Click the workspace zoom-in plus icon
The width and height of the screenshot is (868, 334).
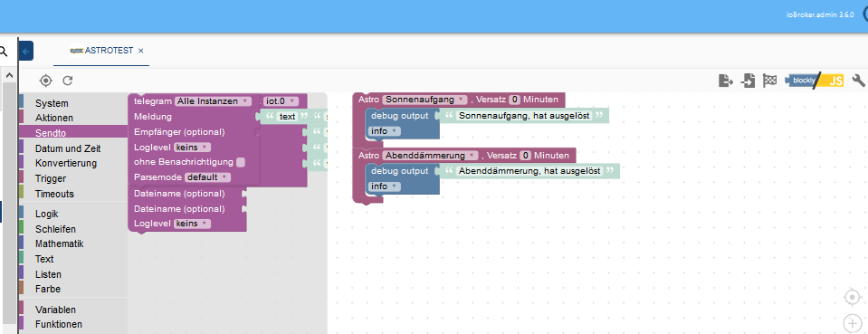tap(852, 323)
